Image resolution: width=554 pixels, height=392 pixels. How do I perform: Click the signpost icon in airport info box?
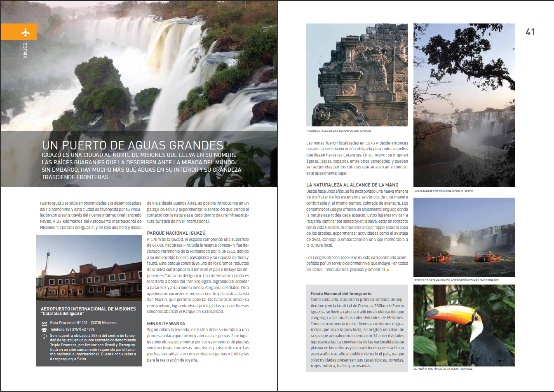click(x=44, y=336)
